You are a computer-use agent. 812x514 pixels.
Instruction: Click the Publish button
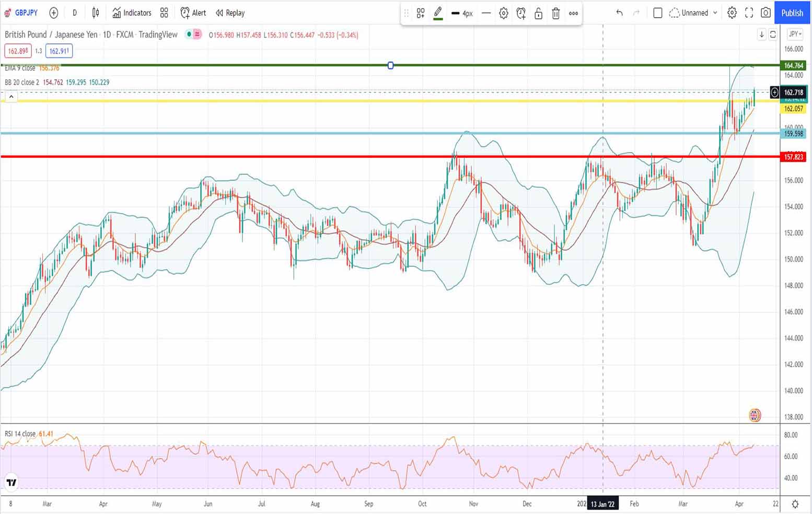click(x=792, y=13)
